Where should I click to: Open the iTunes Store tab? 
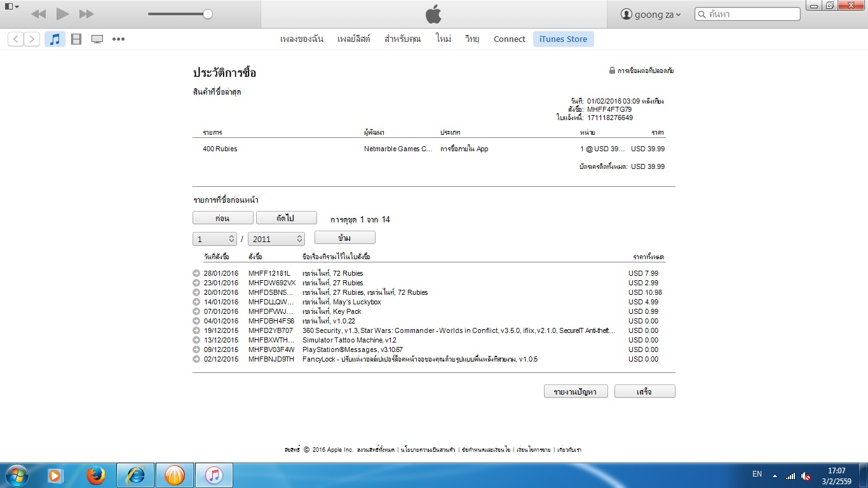click(x=563, y=39)
